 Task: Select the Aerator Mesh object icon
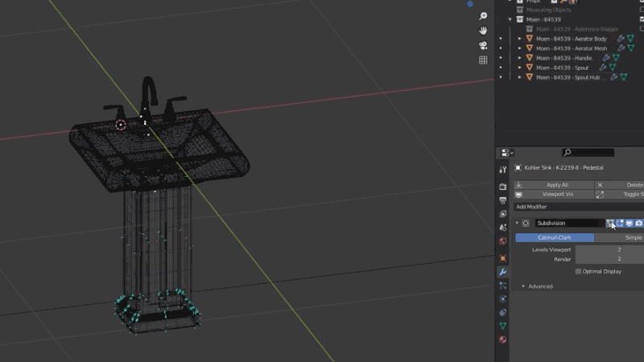click(x=530, y=48)
